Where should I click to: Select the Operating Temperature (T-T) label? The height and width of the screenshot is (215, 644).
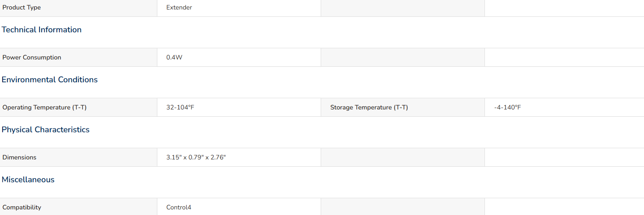(45, 107)
